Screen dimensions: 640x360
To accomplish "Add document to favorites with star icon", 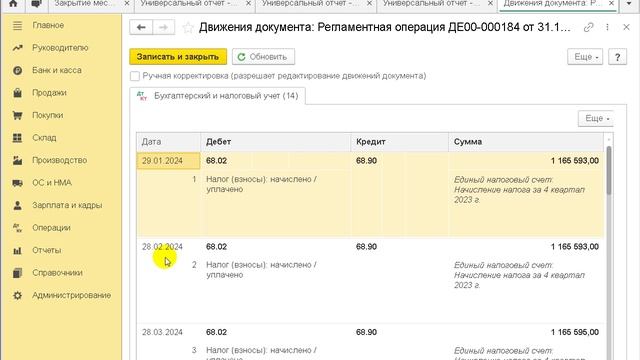I will tap(188, 28).
